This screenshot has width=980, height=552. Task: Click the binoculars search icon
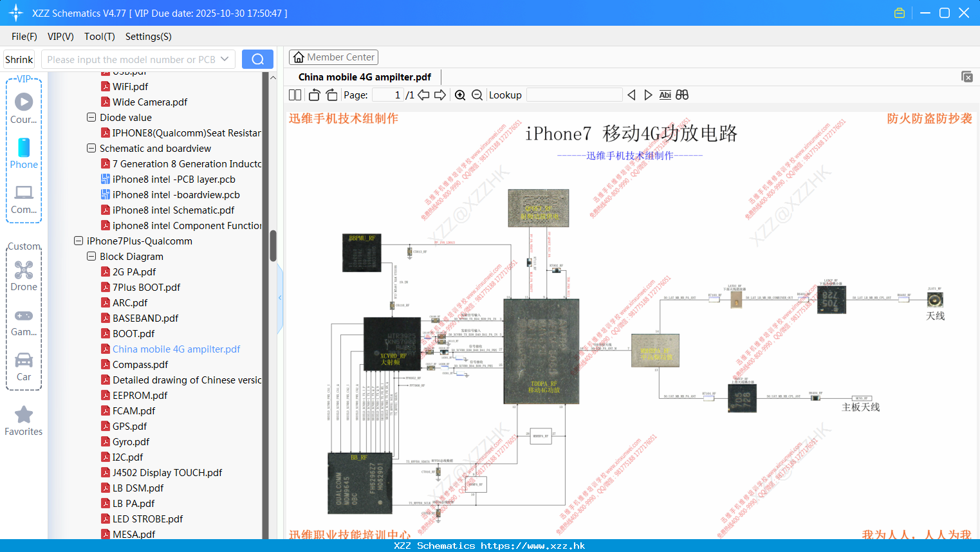point(682,95)
